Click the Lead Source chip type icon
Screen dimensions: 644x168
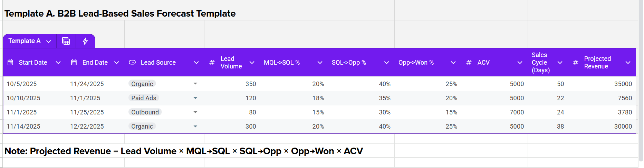pyautogui.click(x=132, y=63)
